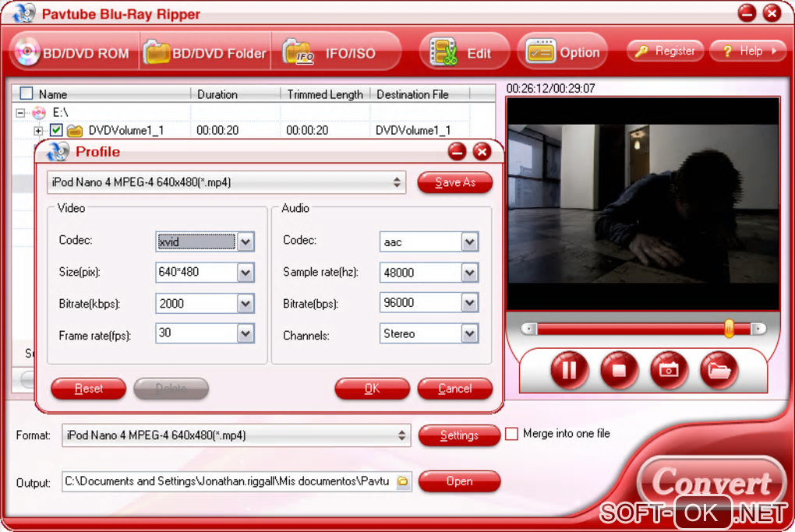
Task: Take a snapshot of the preview
Action: tap(669, 370)
